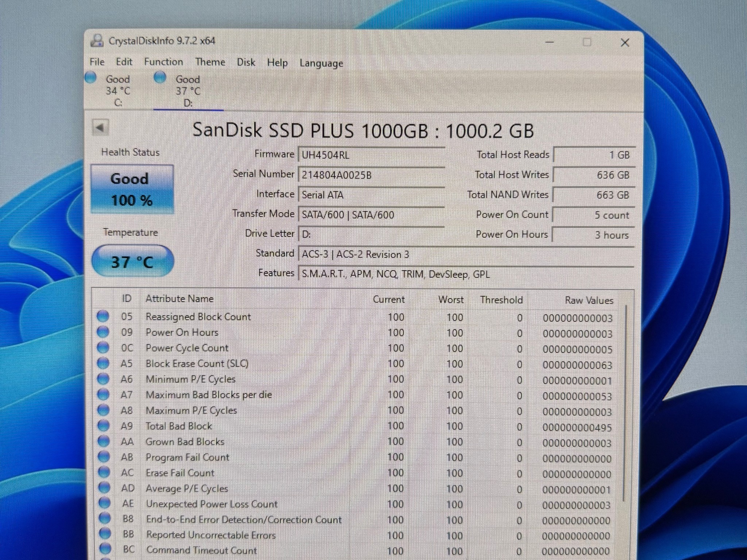Click status orb of Reported Uncorrectable Errors row
The height and width of the screenshot is (560, 747).
(x=105, y=533)
